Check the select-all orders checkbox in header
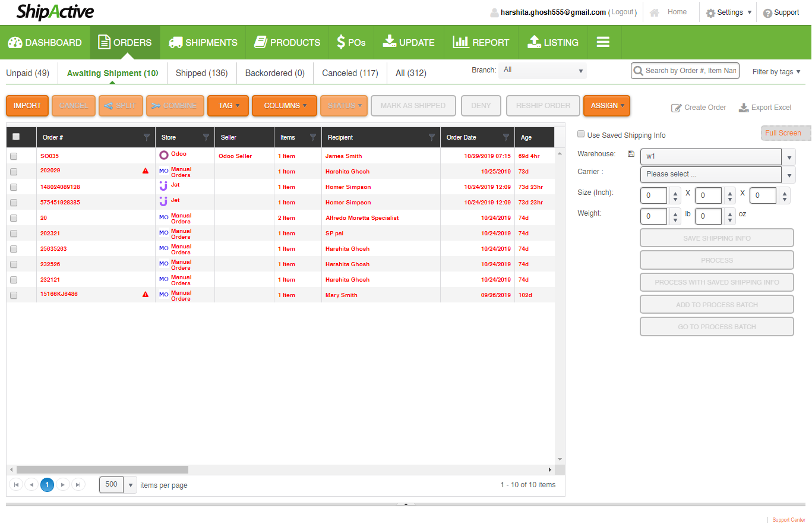Viewport: 812px width, 530px height. coord(16,137)
